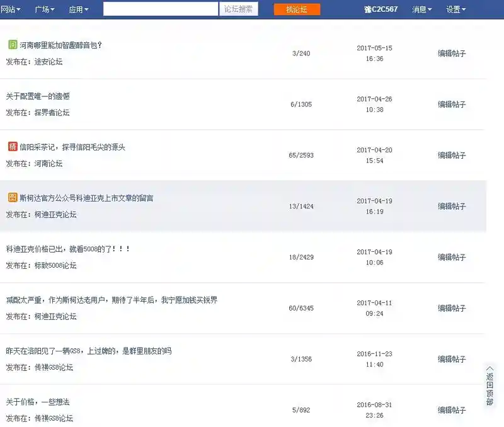Screen dimensions: 504x427
Task: Open the 应用 dropdown menu
Action: coord(79,9)
